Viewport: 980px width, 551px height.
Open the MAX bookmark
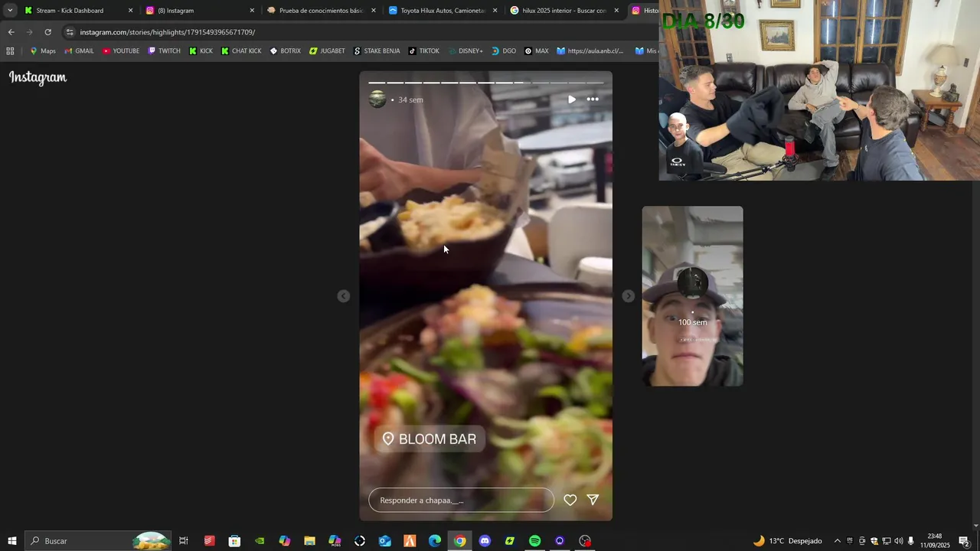coord(537,51)
